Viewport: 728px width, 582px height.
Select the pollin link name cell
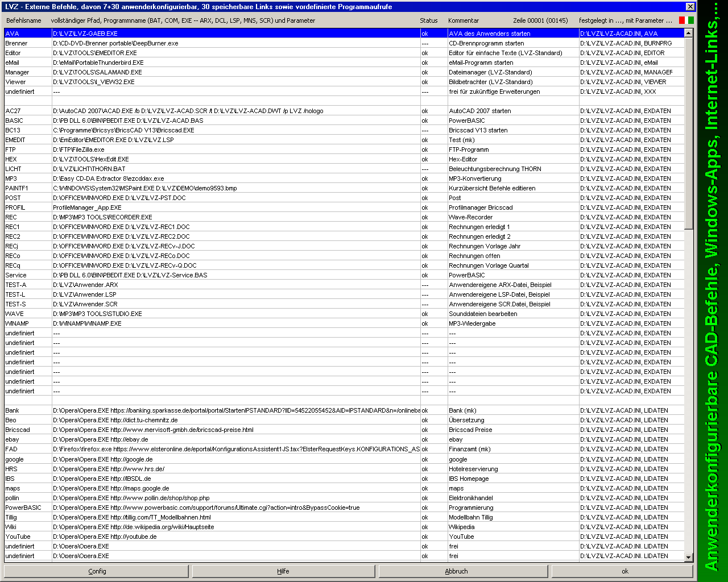pyautogui.click(x=28, y=498)
